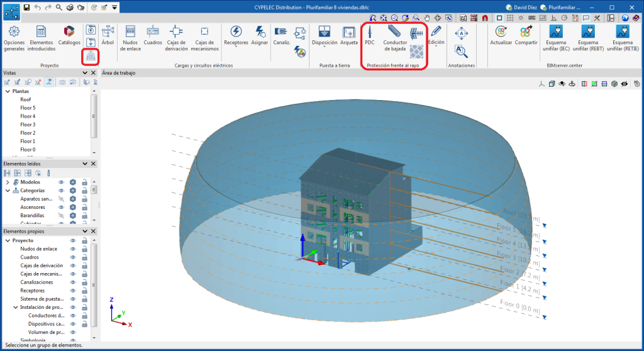The height and width of the screenshot is (351, 644).
Task: Collapse Instalación de pro... node
Action: click(x=16, y=307)
